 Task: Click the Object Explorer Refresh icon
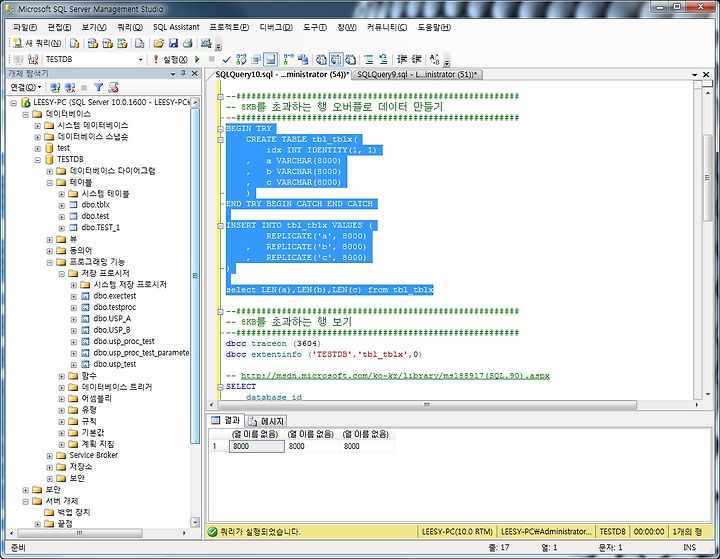pyautogui.click(x=113, y=87)
